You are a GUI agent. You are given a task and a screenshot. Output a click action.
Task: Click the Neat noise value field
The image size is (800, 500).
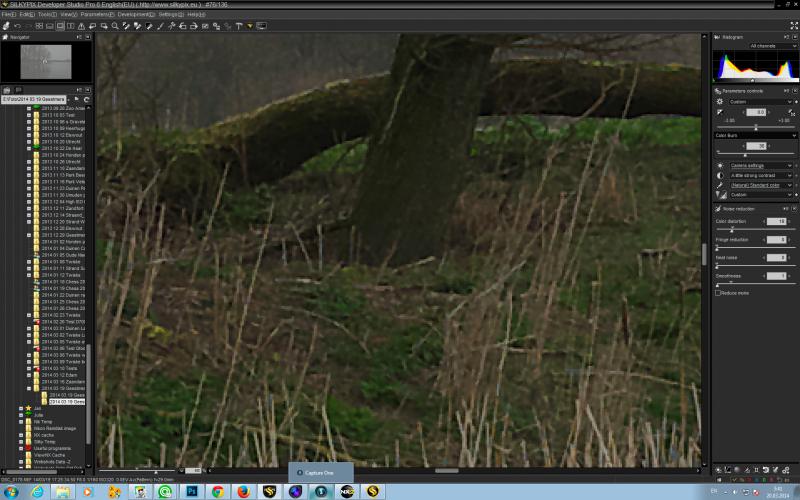pyautogui.click(x=777, y=258)
